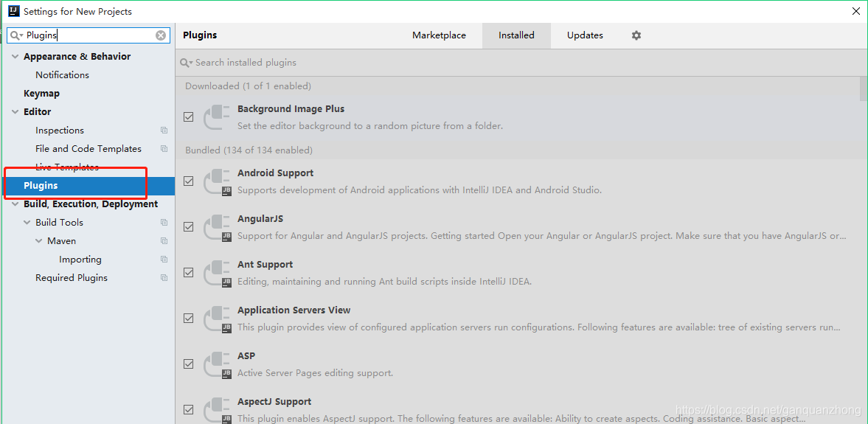Select Build Tools tree label
Image resolution: width=868 pixels, height=424 pixels.
tap(59, 223)
